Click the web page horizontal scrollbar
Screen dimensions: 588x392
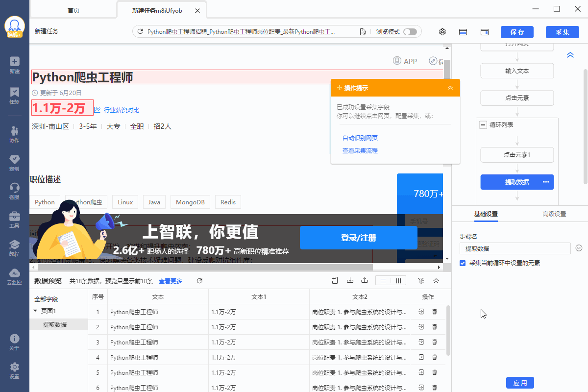[205, 268]
